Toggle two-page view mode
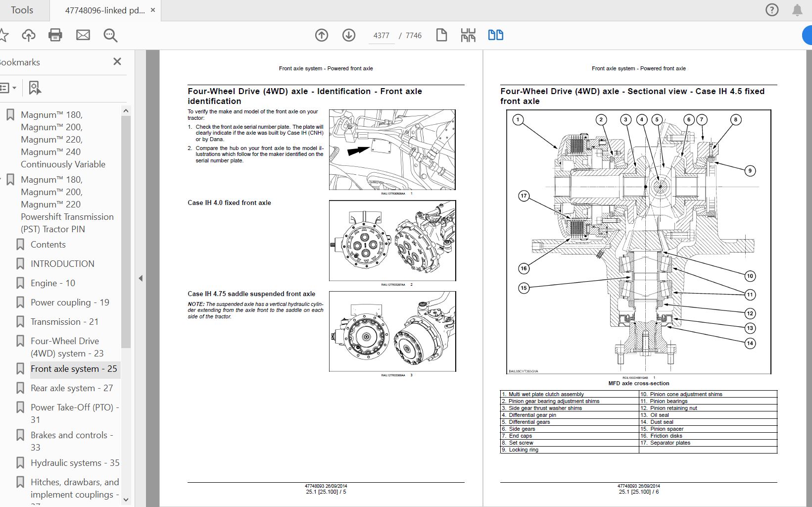Viewport: 812px width, 507px height. pos(495,35)
